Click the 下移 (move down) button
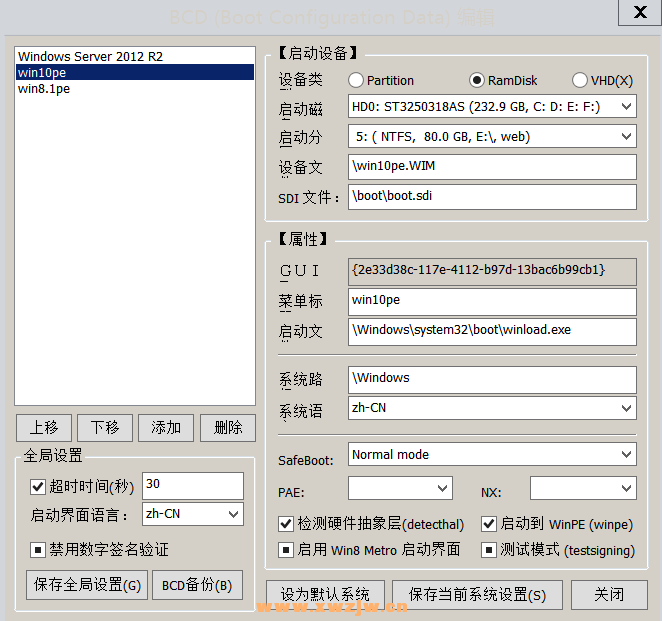The image size is (662, 621). click(105, 428)
